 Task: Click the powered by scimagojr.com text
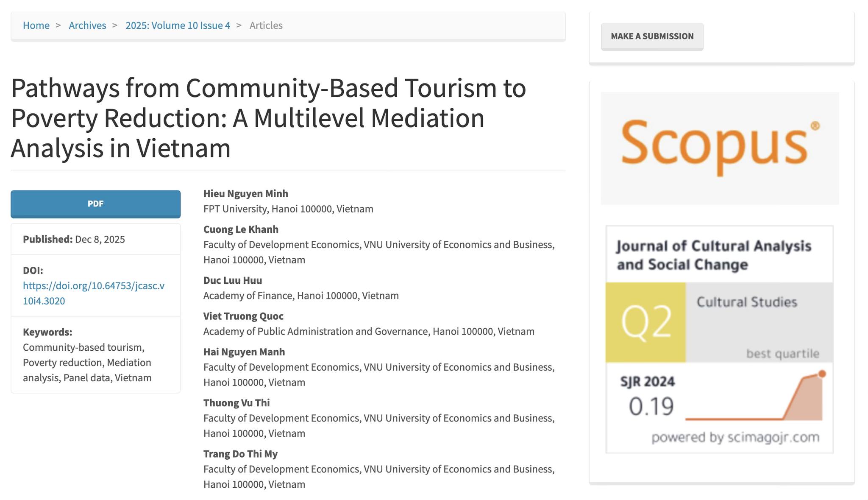(x=735, y=437)
